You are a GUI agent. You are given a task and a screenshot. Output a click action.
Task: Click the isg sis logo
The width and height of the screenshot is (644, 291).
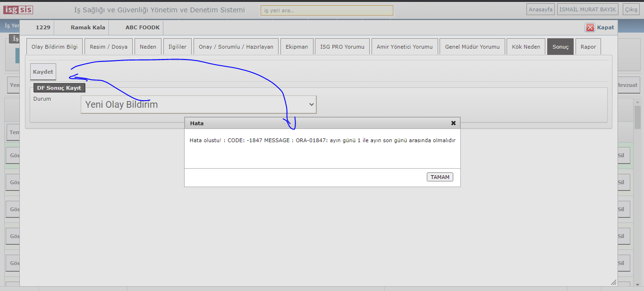point(18,10)
